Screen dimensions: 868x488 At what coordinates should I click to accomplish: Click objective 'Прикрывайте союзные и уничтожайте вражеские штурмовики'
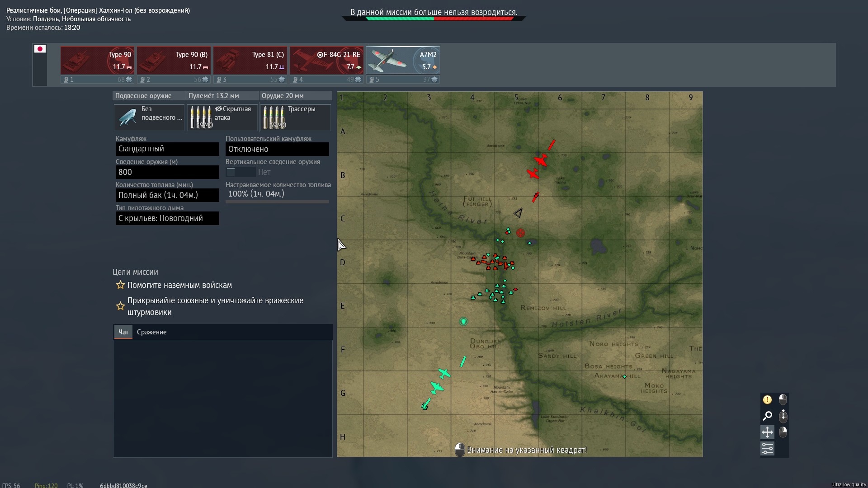215,306
